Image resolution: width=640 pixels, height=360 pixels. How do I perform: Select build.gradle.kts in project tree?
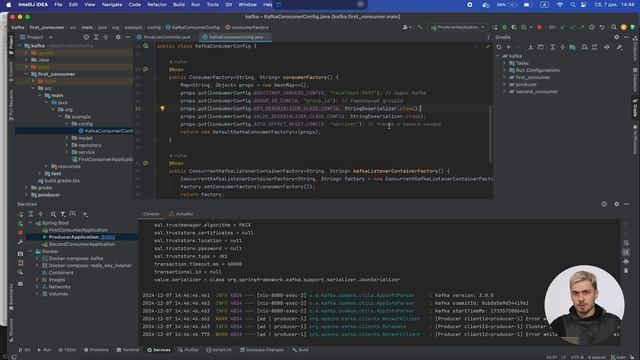[x=59, y=181]
